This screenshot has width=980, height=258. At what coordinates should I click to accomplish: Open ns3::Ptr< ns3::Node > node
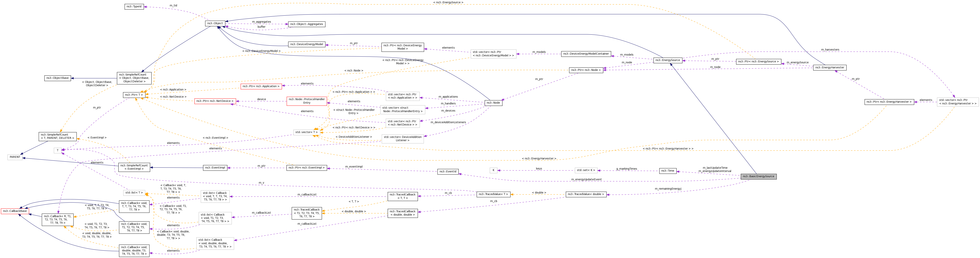tap(586, 70)
